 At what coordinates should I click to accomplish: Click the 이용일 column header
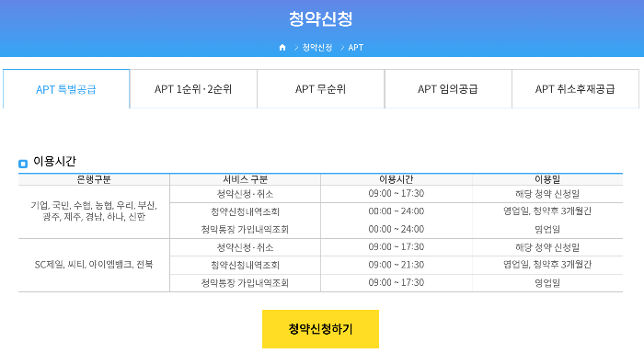(547, 179)
